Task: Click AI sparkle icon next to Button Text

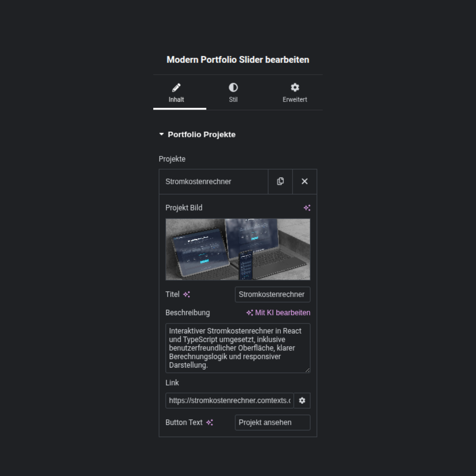Action: click(x=209, y=422)
